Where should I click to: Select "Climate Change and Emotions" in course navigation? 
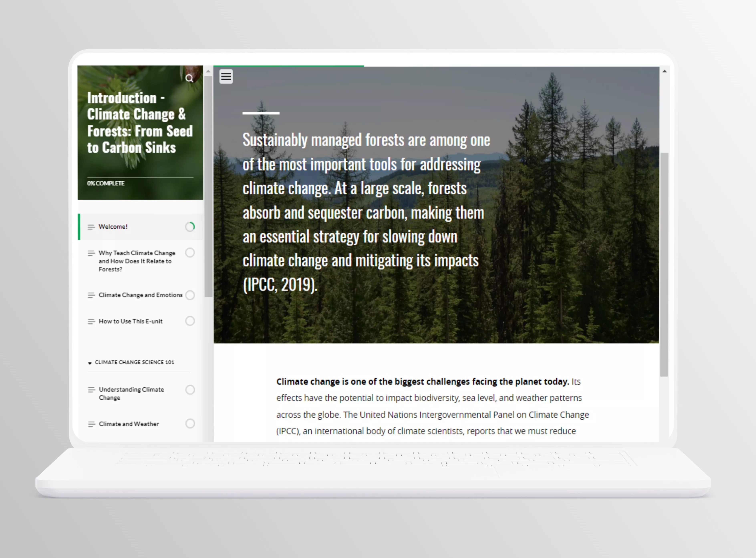(x=141, y=295)
